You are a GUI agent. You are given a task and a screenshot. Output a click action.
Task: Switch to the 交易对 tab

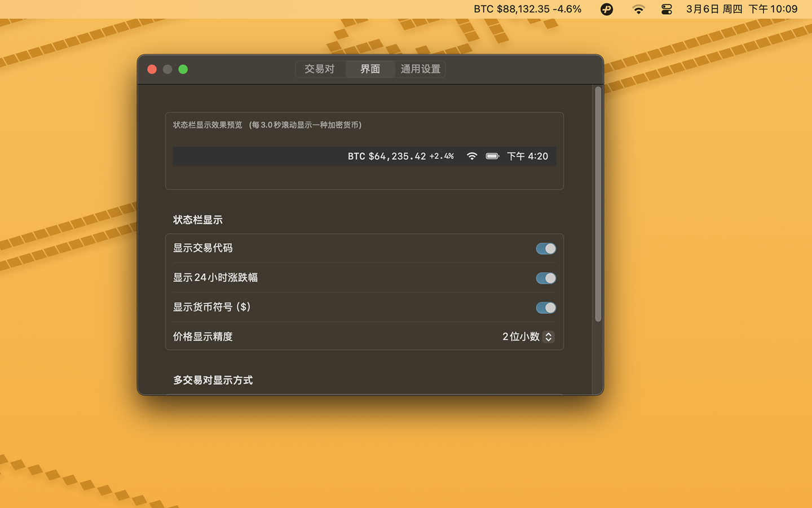click(x=320, y=69)
